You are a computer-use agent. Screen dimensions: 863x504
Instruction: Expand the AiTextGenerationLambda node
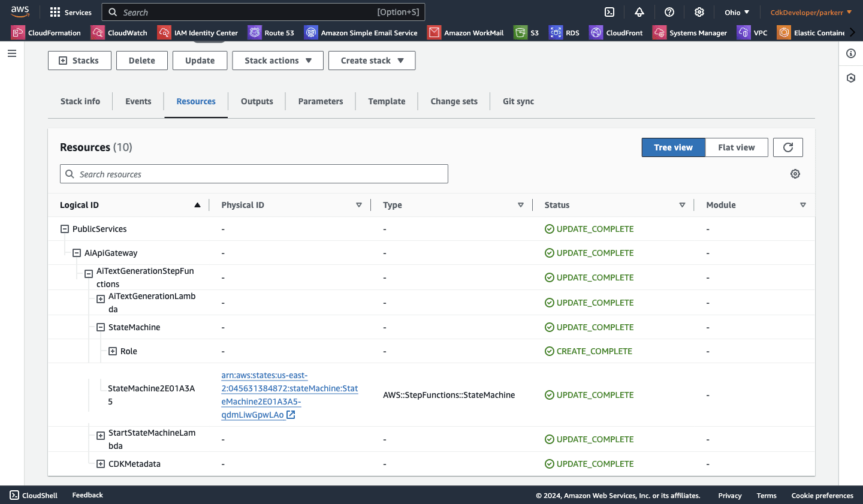pyautogui.click(x=101, y=299)
